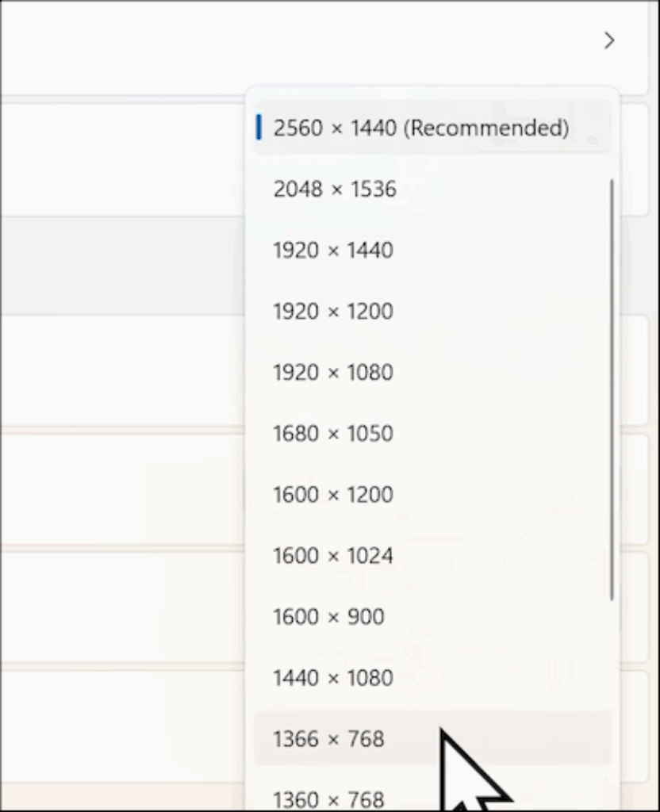Click the blue selection marker beside 2560 × 1440
Image resolution: width=660 pixels, height=812 pixels.
point(259,128)
